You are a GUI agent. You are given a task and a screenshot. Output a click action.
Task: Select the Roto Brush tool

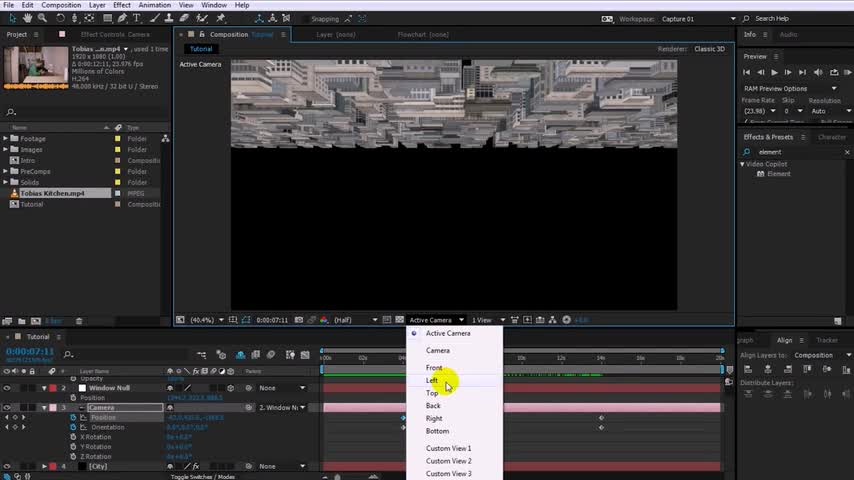(202, 19)
